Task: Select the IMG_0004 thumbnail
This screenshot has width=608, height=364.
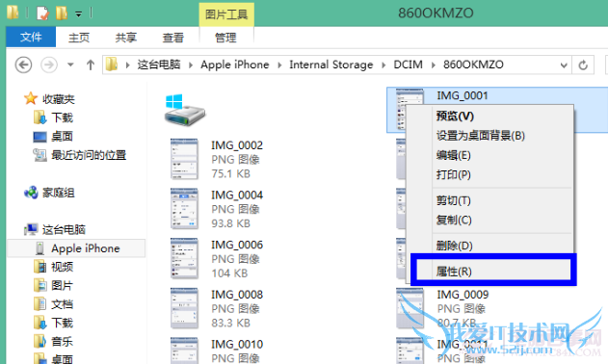Action: click(x=185, y=209)
